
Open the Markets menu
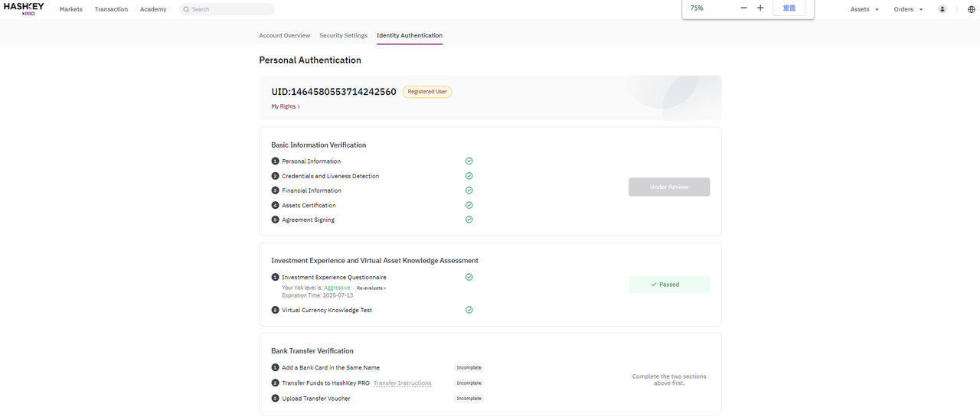point(71,9)
